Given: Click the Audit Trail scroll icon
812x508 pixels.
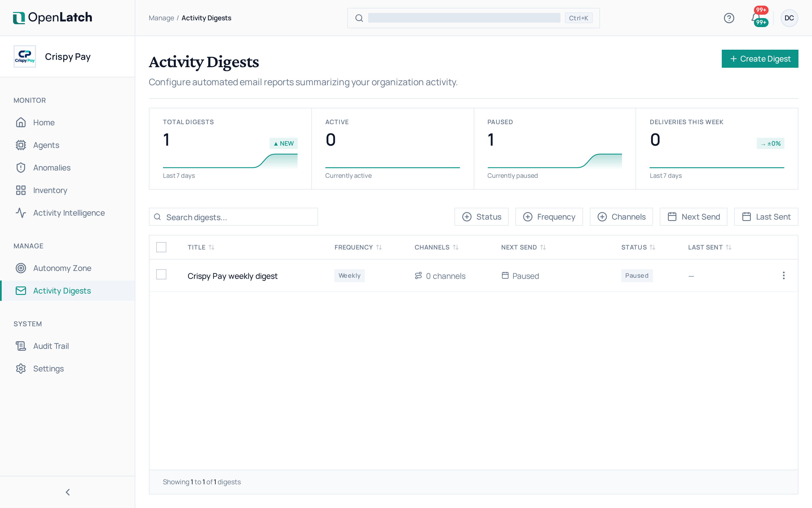Looking at the screenshot, I should (x=21, y=346).
